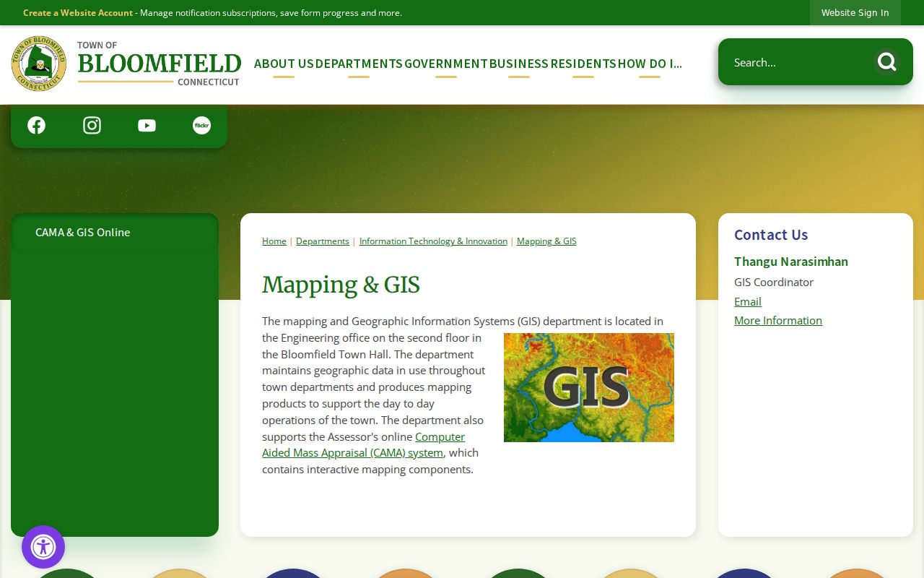Open the Government menu
This screenshot has width=924, height=578.
[x=446, y=64]
